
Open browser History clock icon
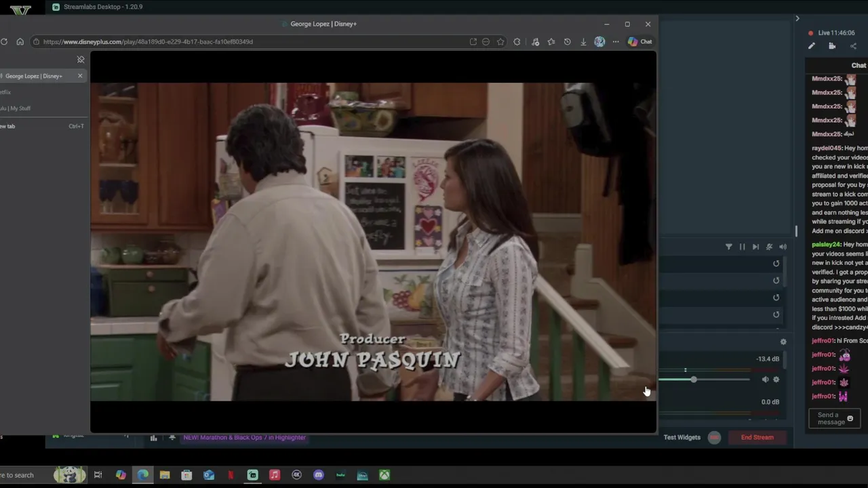coord(567,42)
